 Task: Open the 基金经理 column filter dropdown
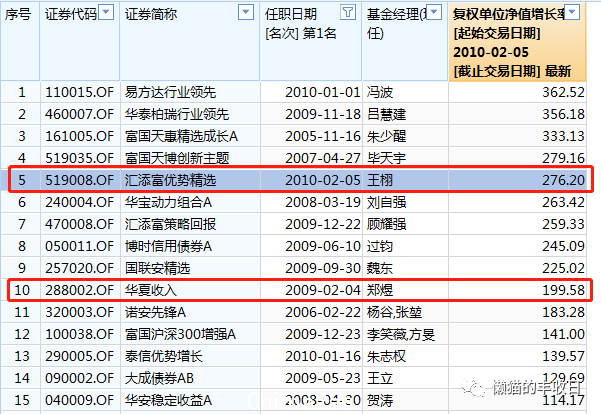coord(434,12)
